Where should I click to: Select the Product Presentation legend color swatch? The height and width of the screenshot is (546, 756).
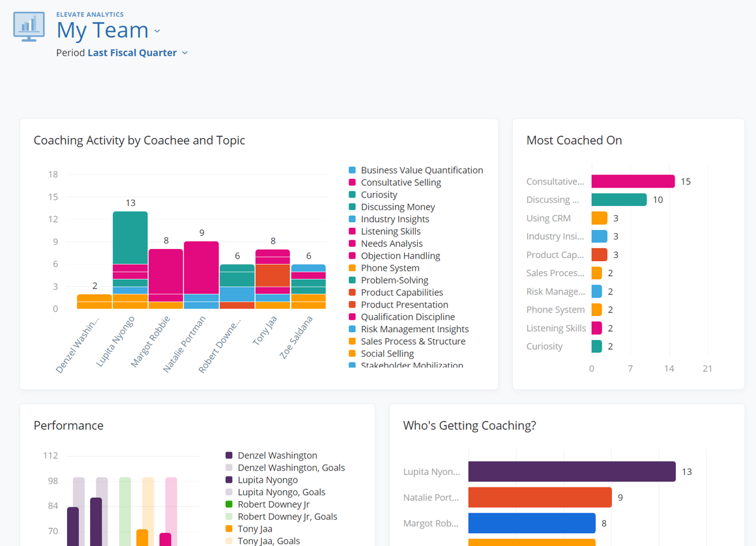[x=352, y=304]
